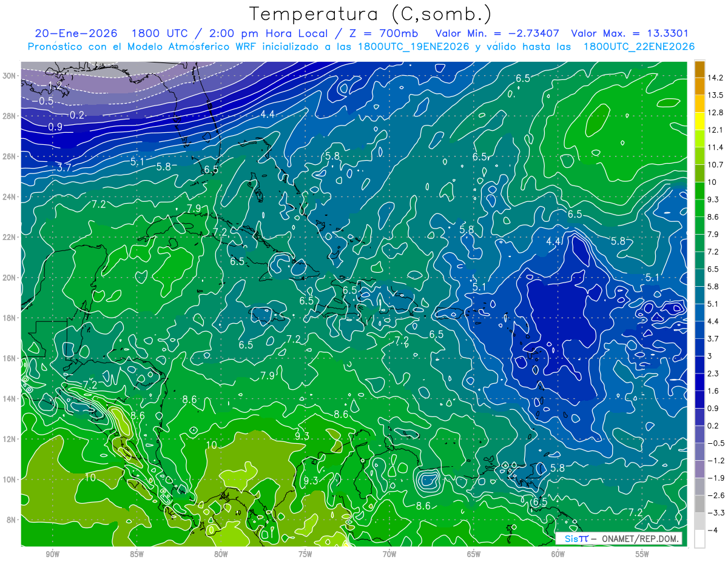The height and width of the screenshot is (562, 728).
Task: Click initialization time '1800UTC_19ENE2026'
Action: 414,47
